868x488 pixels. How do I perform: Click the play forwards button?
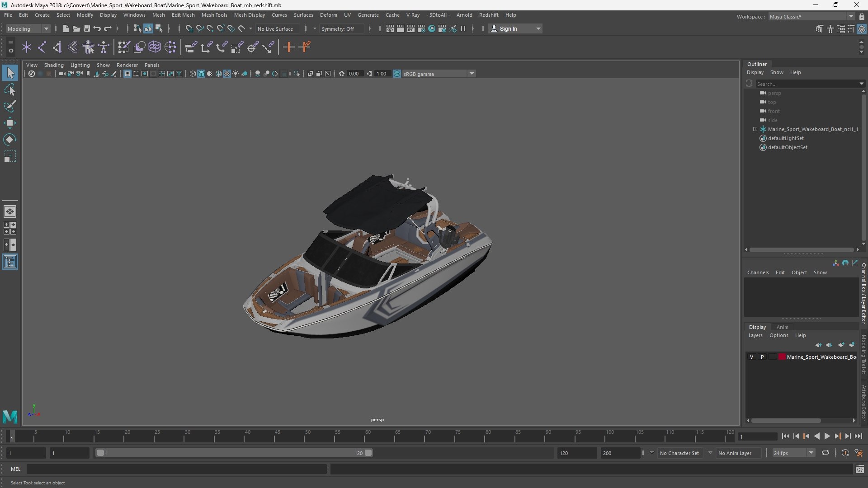point(827,436)
